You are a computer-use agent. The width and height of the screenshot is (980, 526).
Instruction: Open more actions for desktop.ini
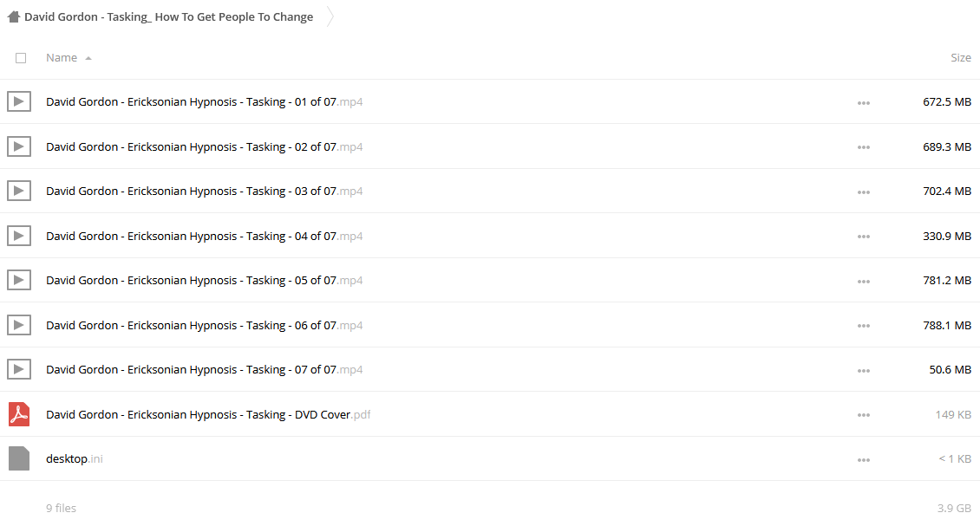864,460
